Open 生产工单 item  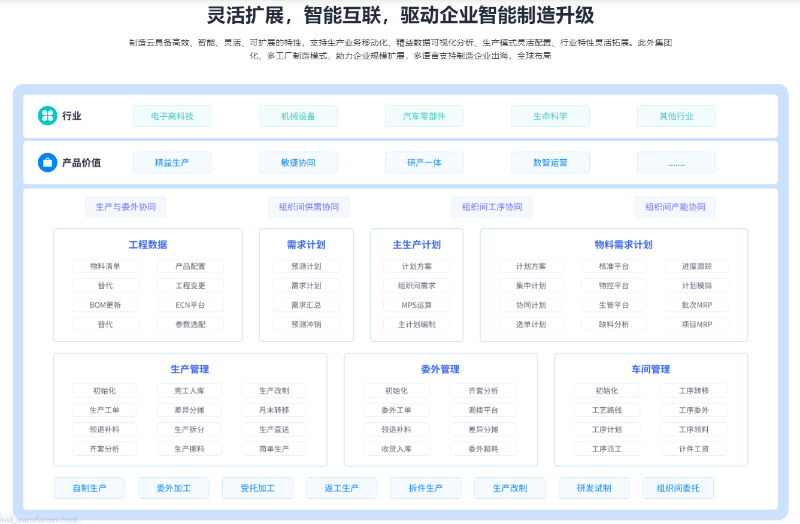click(x=105, y=410)
